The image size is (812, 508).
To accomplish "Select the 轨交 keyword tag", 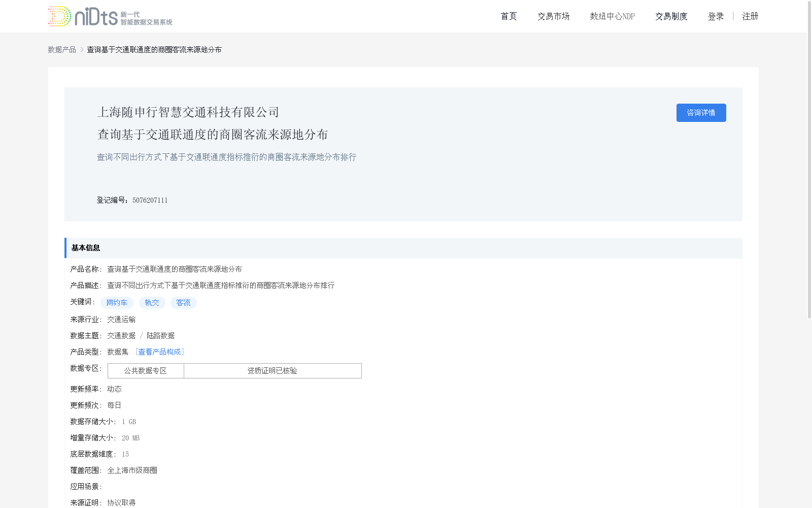I will 152,303.
